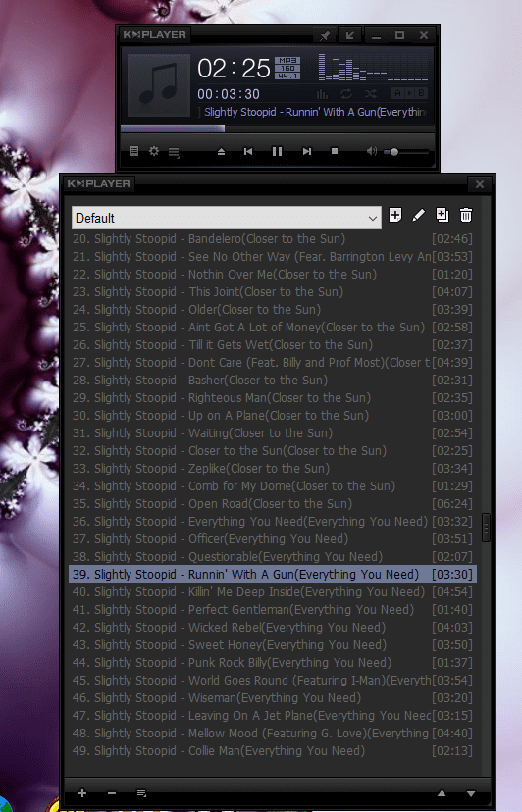Mute audio using the speaker icon
The width and height of the screenshot is (522, 812).
[x=372, y=151]
